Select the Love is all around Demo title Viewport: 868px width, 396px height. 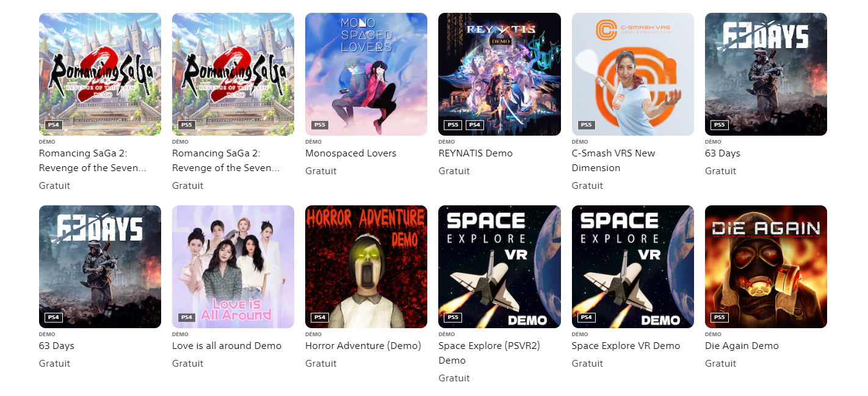(227, 346)
